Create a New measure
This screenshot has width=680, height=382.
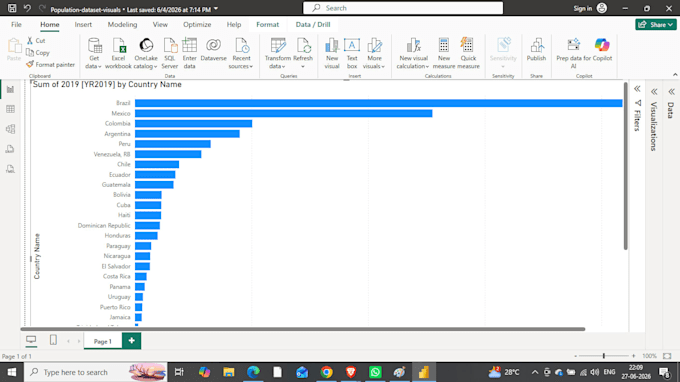tap(444, 53)
